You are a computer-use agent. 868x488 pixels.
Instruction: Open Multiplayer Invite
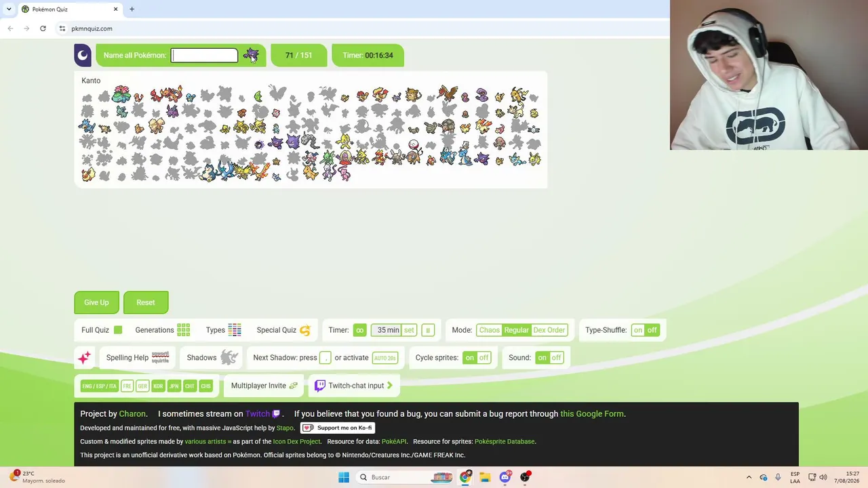click(x=264, y=386)
